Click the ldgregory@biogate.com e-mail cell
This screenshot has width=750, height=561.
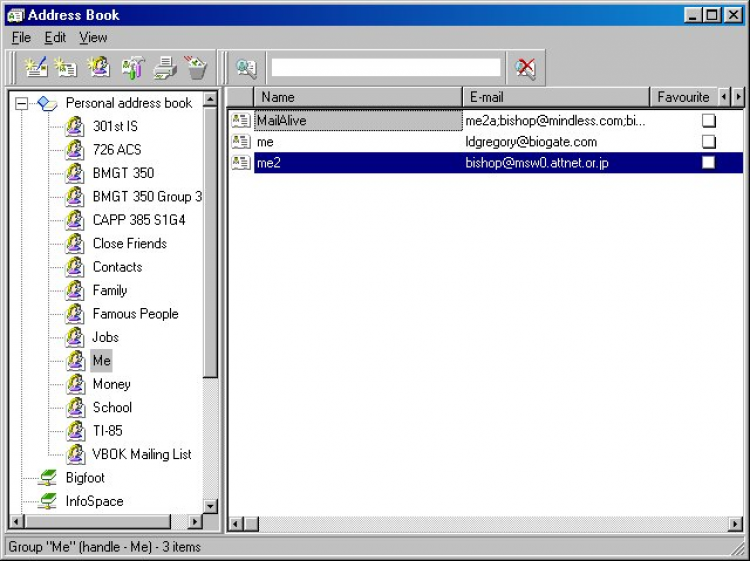point(531,142)
